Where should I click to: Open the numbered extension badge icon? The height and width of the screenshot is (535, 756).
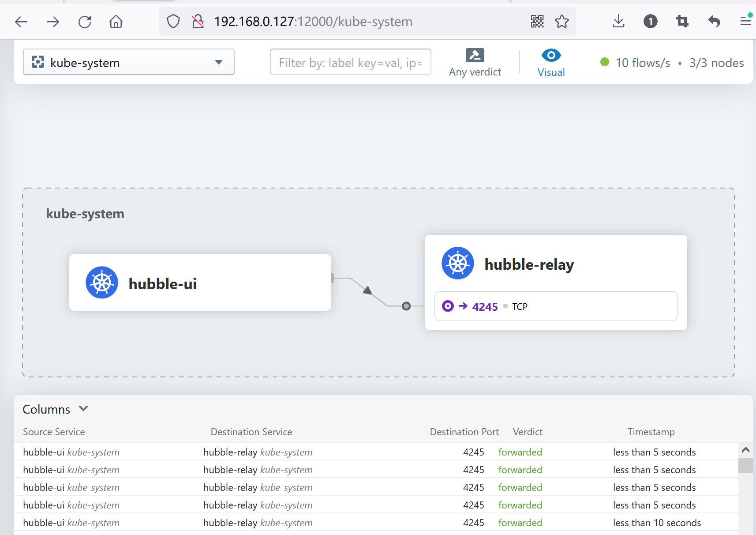(650, 21)
